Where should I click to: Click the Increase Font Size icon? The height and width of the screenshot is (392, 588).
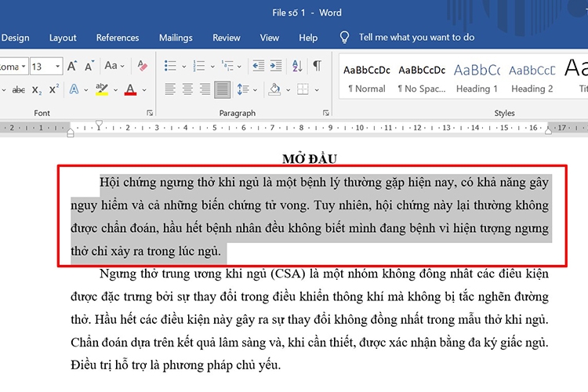pos(72,67)
